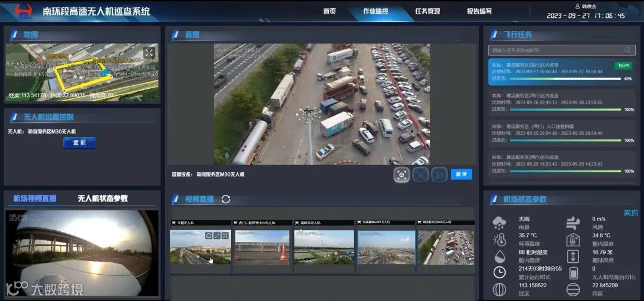
Task: Click the circle icon on 车载无人机 thumbnail
Action: 208,235
